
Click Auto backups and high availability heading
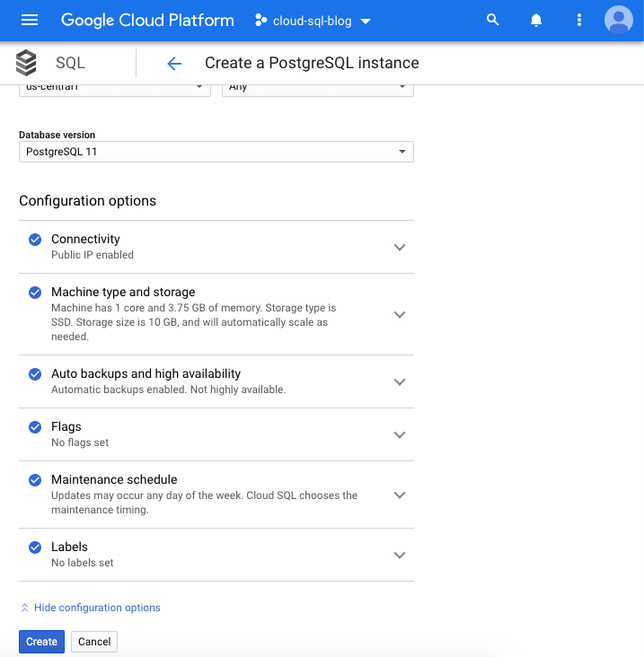click(x=146, y=373)
